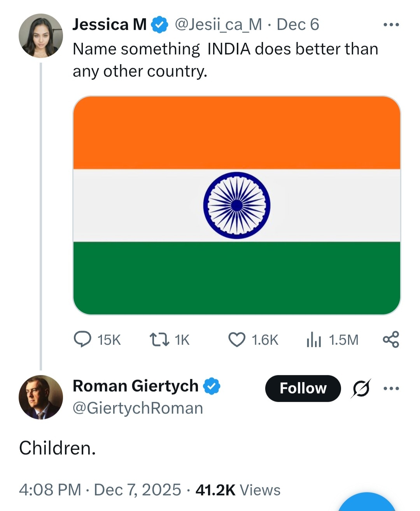Open reply thread on Jessica M's tweet
This screenshot has width=420, height=511.
click(x=82, y=339)
